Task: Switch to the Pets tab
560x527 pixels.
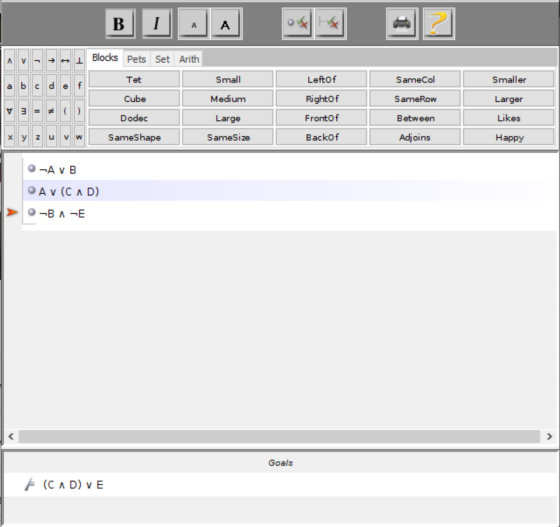Action: tap(136, 59)
